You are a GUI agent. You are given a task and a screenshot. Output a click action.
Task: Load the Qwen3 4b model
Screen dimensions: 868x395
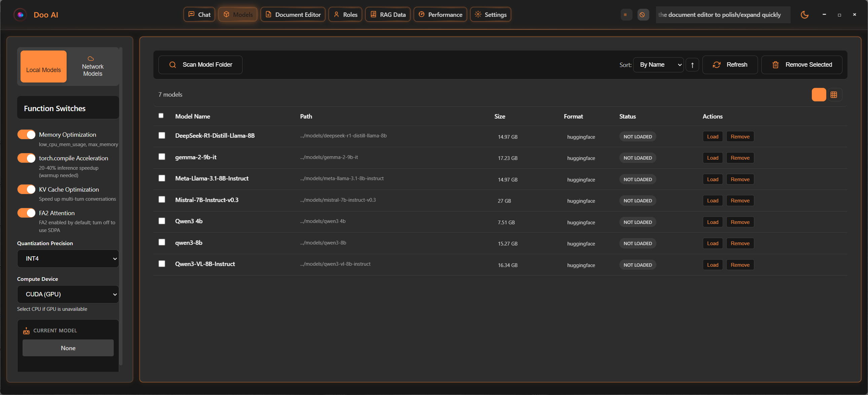tap(712, 222)
